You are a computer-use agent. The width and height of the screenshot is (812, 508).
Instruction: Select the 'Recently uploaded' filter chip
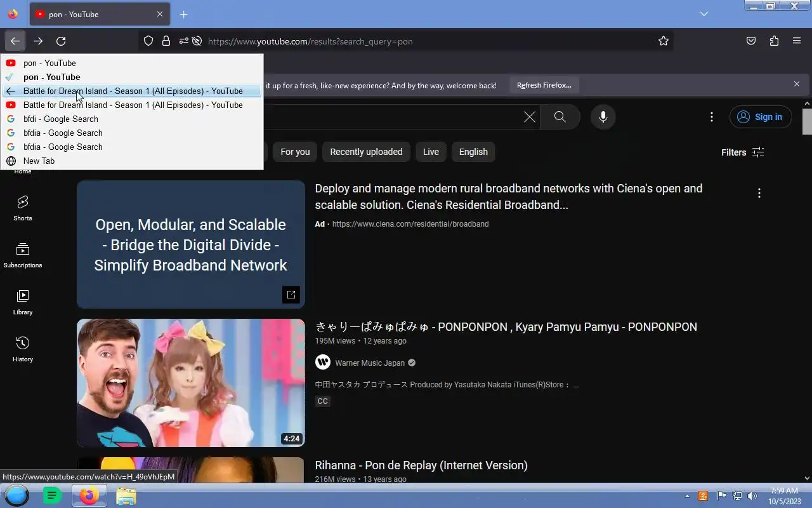click(x=366, y=152)
